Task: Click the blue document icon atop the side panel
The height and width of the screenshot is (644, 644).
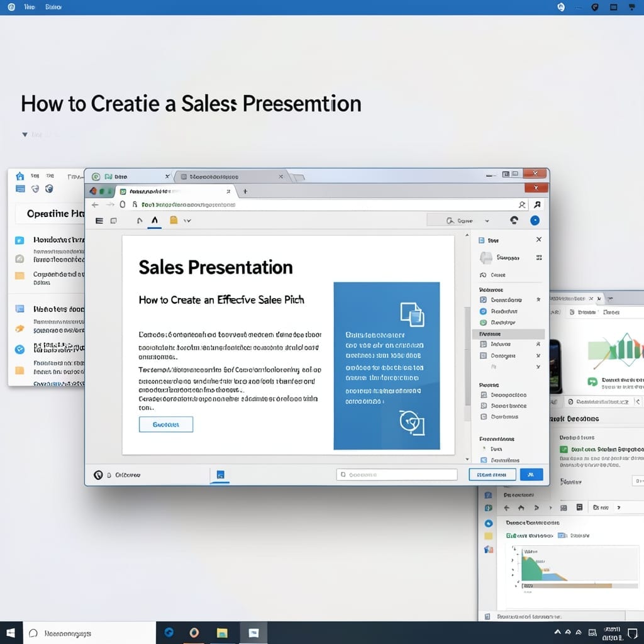Action: coord(482,240)
